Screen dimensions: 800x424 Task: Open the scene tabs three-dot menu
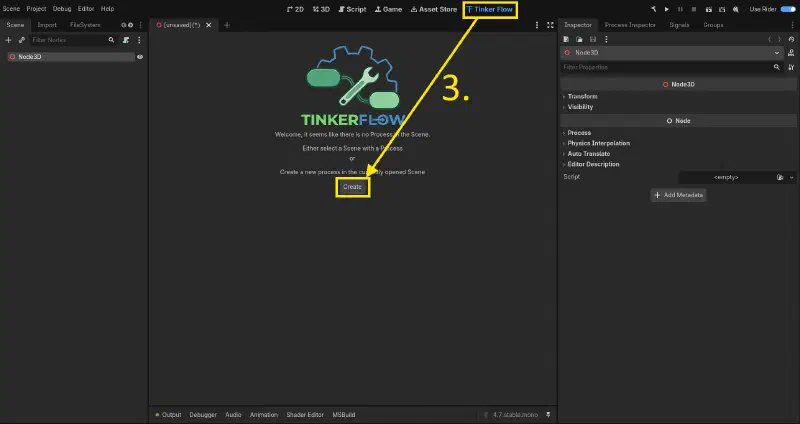click(537, 25)
